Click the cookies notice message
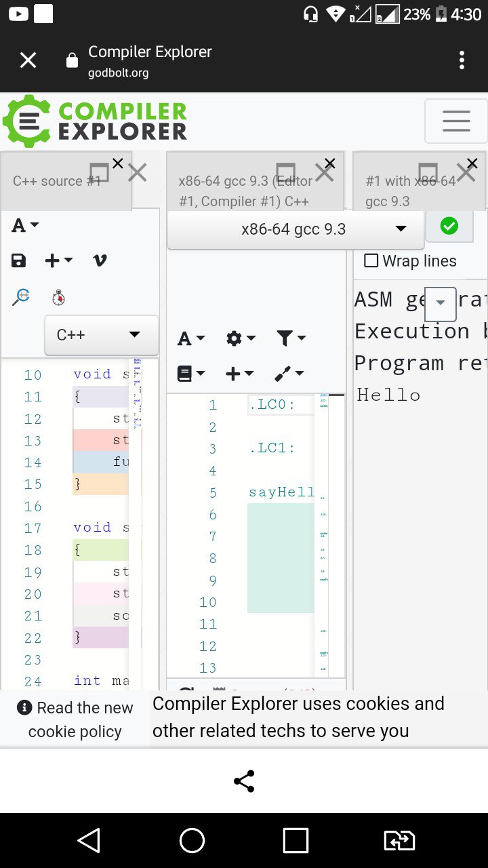This screenshot has width=488, height=868. click(x=298, y=717)
